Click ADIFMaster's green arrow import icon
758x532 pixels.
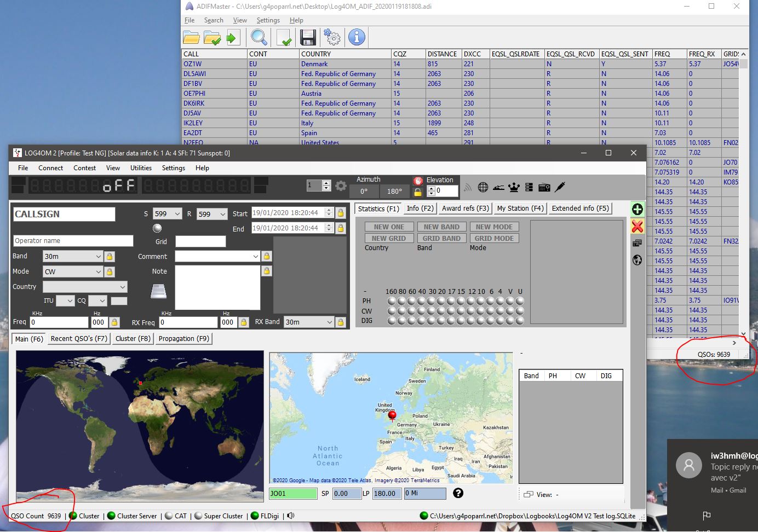pos(232,37)
